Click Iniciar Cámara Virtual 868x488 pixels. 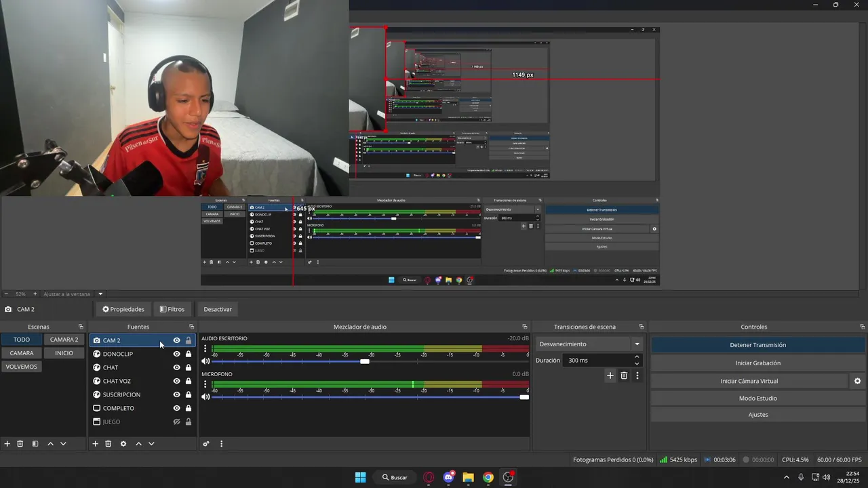point(749,382)
